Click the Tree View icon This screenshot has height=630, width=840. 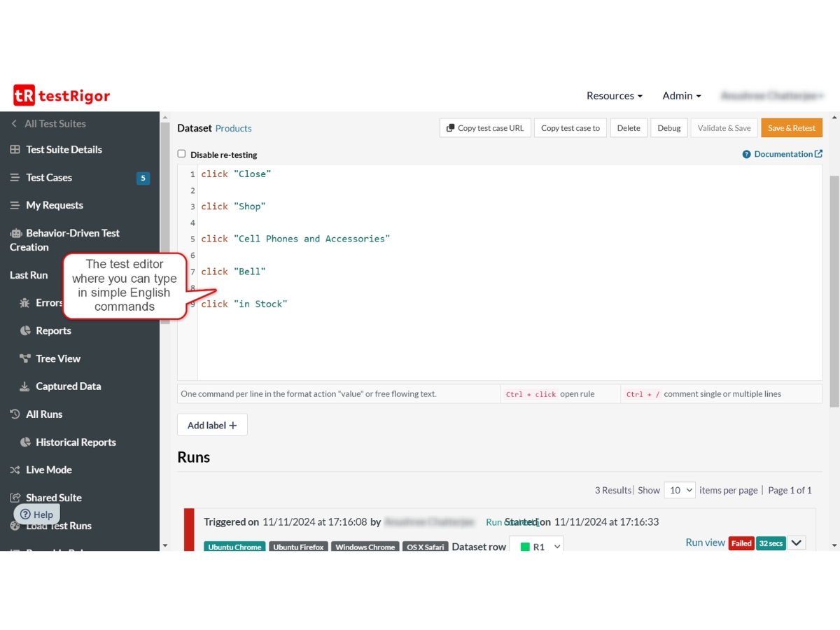coord(25,359)
